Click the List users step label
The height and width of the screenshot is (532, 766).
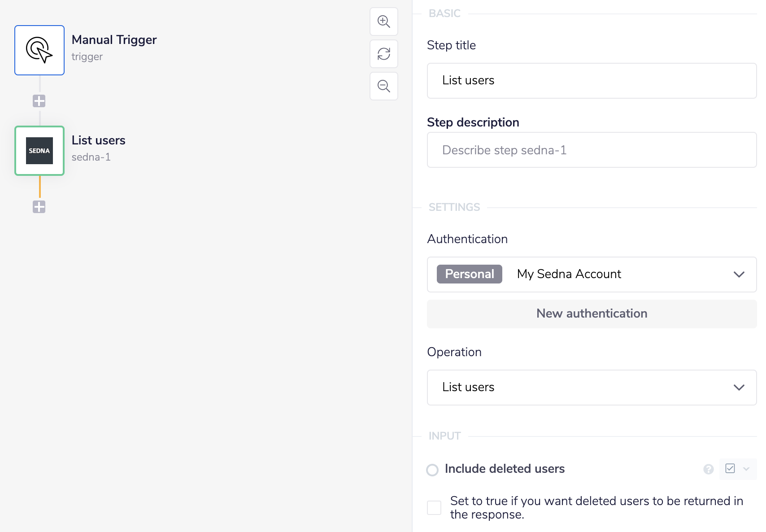(99, 140)
